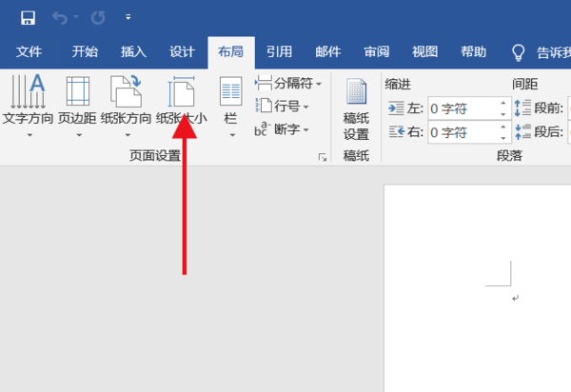Switch to the 插入 tab

pyautogui.click(x=133, y=52)
